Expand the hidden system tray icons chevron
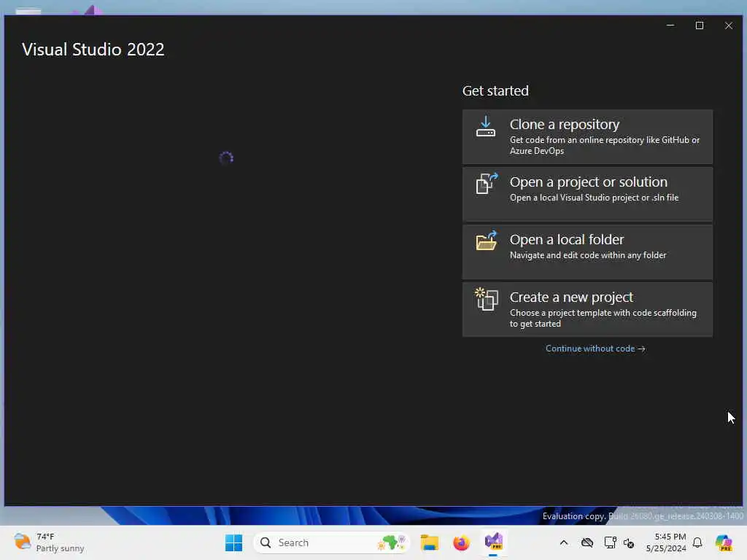 (564, 542)
